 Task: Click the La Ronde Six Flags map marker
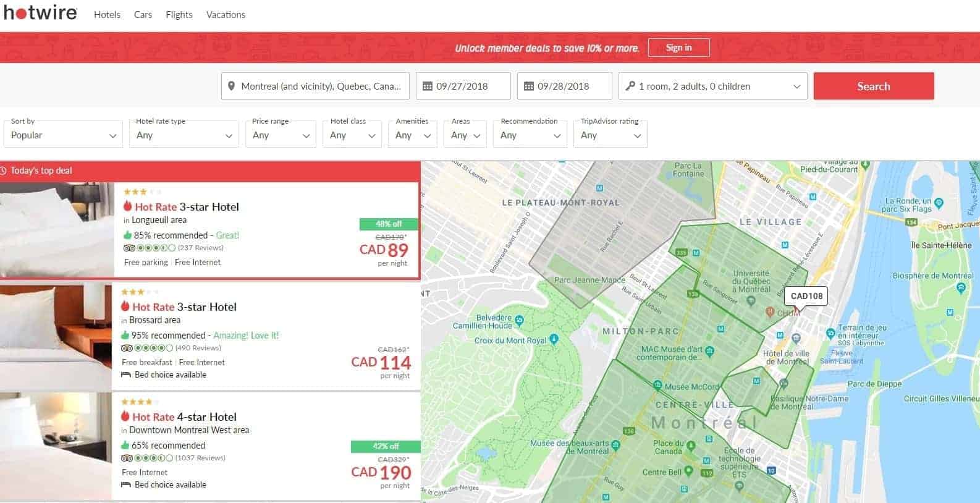939,203
